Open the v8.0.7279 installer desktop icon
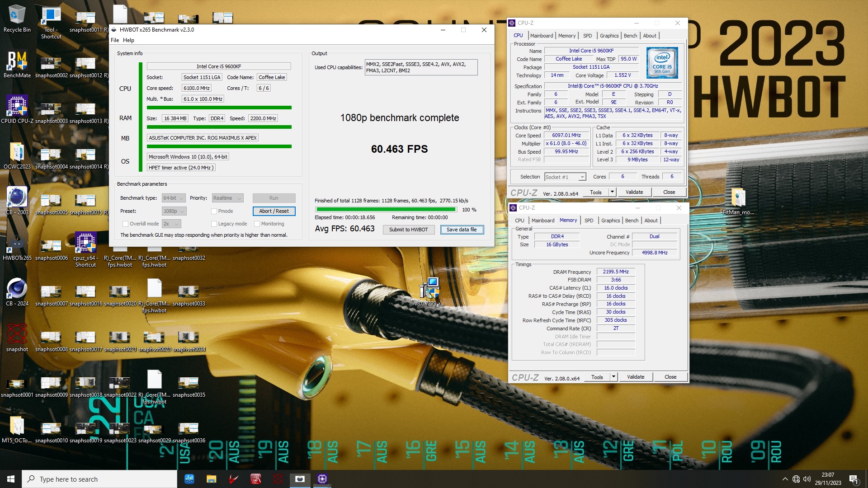This screenshot has width=868, height=488. (429, 292)
